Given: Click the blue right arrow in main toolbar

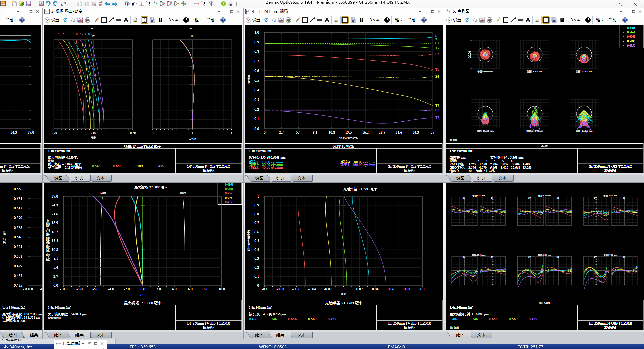Looking at the screenshot, I should point(115,4).
